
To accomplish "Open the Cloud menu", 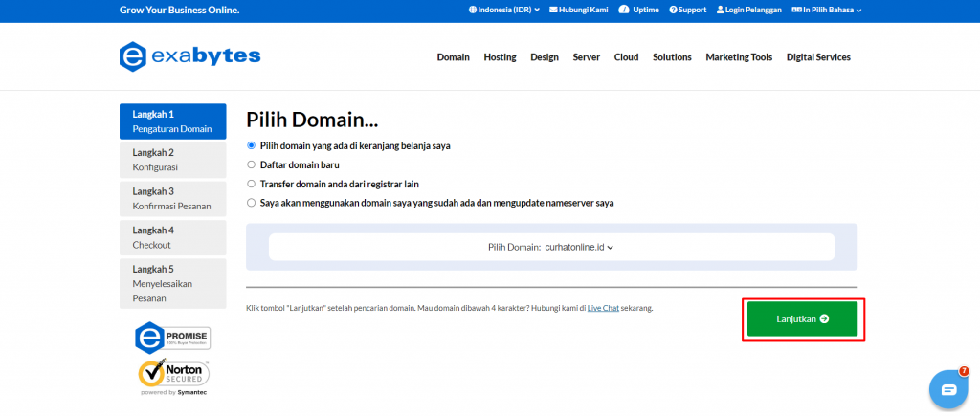I will pos(626,57).
